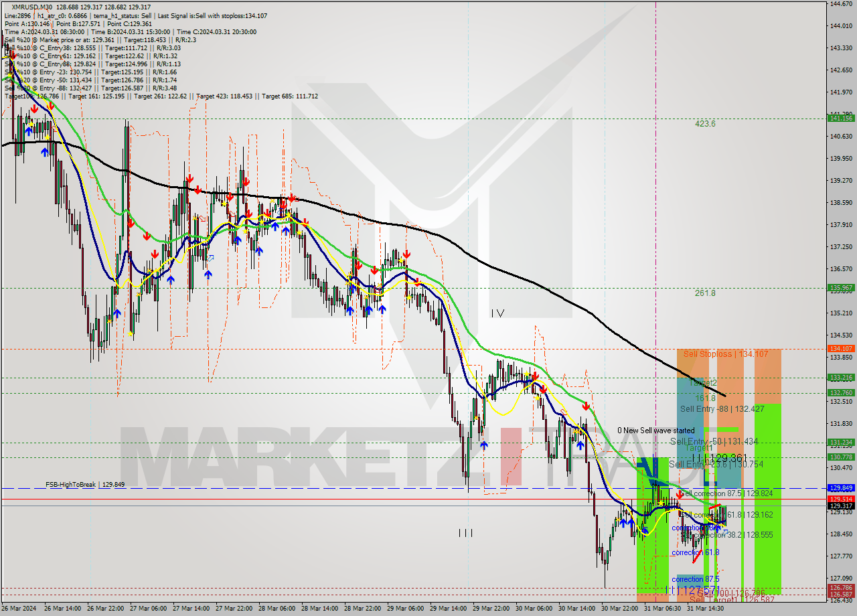Click the red 129.514 price tag

(x=841, y=499)
